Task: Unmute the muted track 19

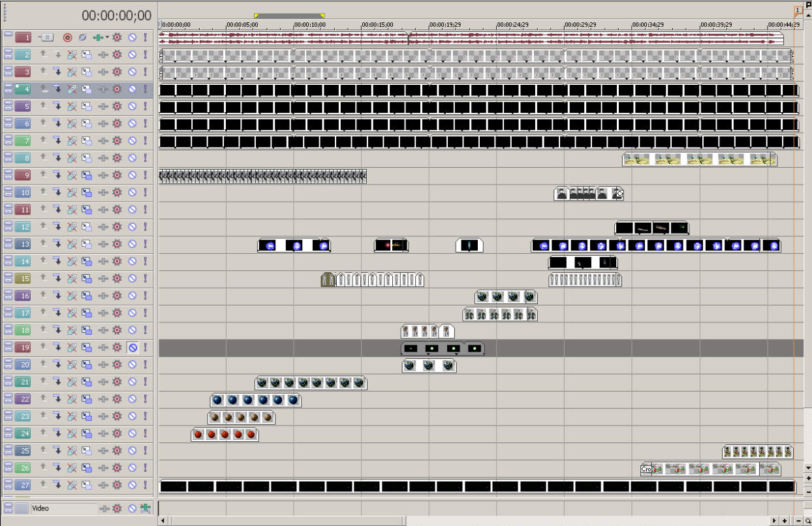Action: pyautogui.click(x=132, y=347)
